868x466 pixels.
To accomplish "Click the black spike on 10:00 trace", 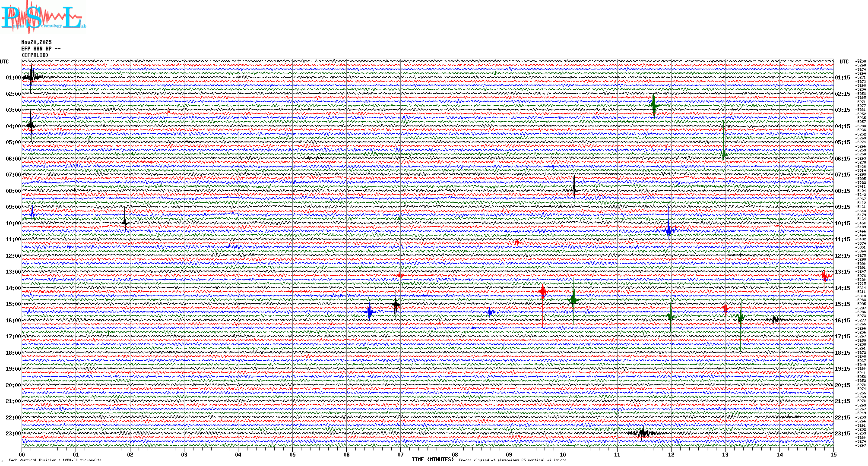I will [x=125, y=223].
